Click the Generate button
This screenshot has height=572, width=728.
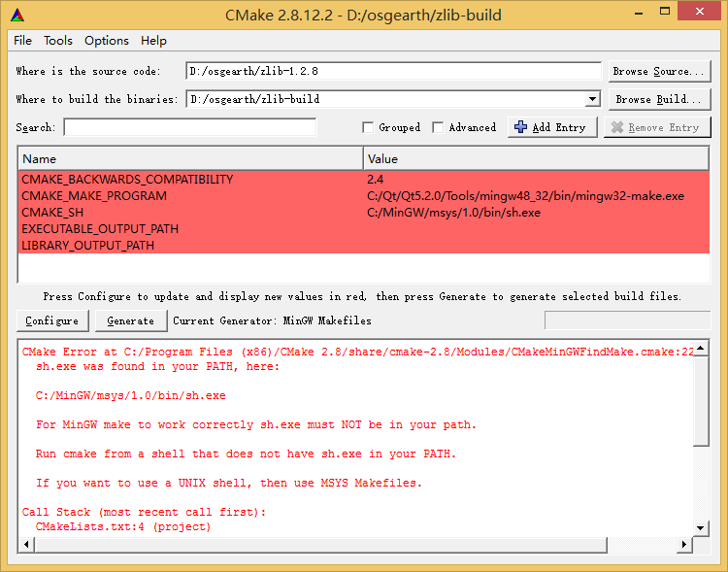131,320
